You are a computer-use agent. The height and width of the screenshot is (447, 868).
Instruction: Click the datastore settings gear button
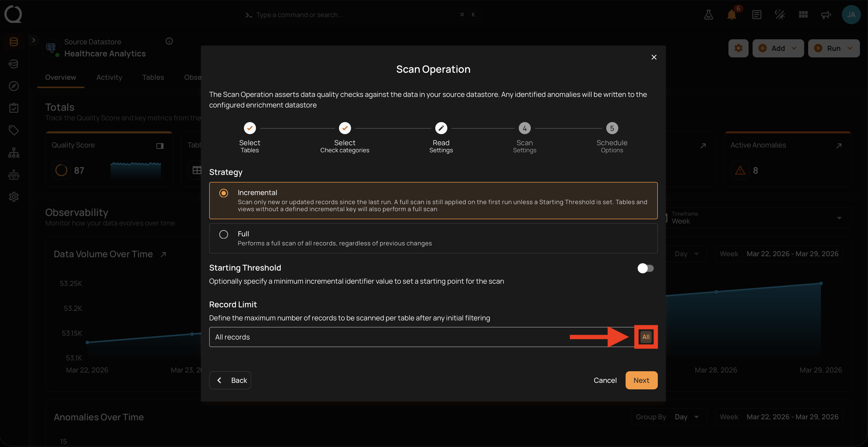tap(738, 48)
